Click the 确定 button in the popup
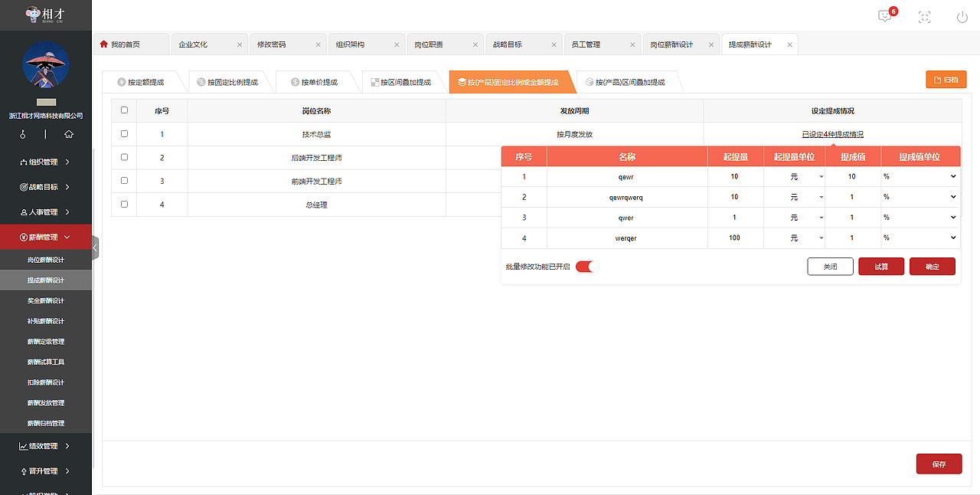980x495 pixels. (933, 267)
